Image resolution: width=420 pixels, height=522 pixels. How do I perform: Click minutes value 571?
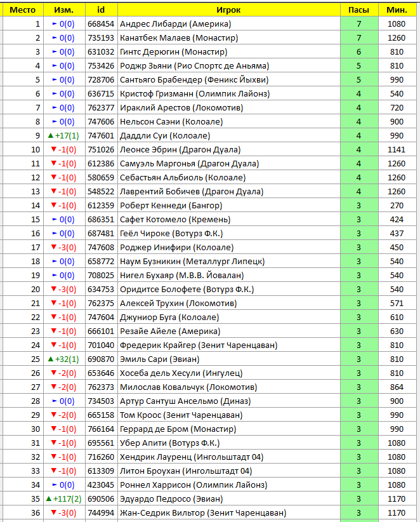397,304
